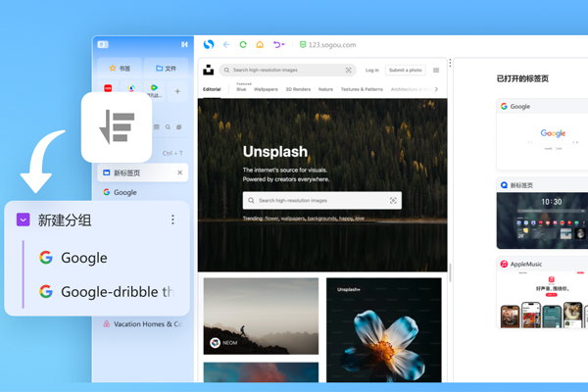Click the hero search high-resolution images field

pyautogui.click(x=318, y=200)
